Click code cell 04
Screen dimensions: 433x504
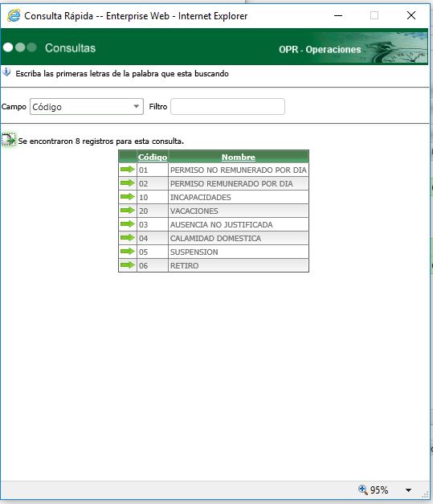point(153,238)
